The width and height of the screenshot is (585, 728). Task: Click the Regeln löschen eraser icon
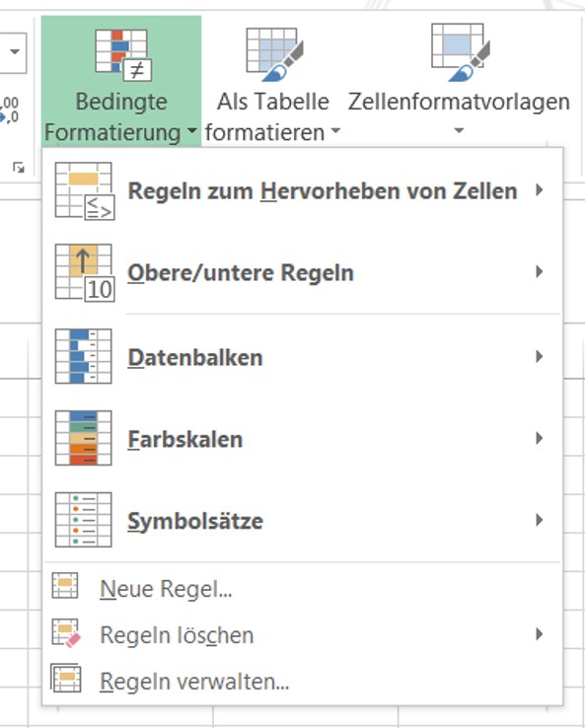(66, 633)
